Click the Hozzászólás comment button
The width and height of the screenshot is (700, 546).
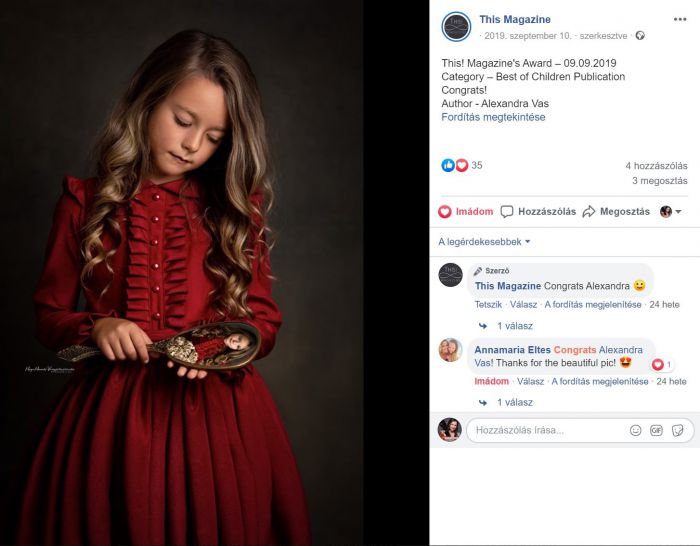tap(538, 212)
